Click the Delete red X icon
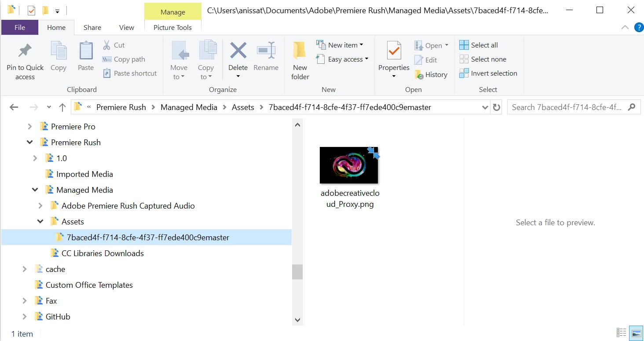Screen dimensions: 644x341 238,51
